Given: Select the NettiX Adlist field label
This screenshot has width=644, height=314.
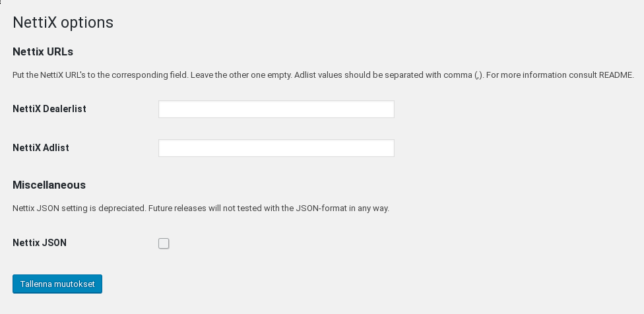Looking at the screenshot, I should [x=41, y=148].
